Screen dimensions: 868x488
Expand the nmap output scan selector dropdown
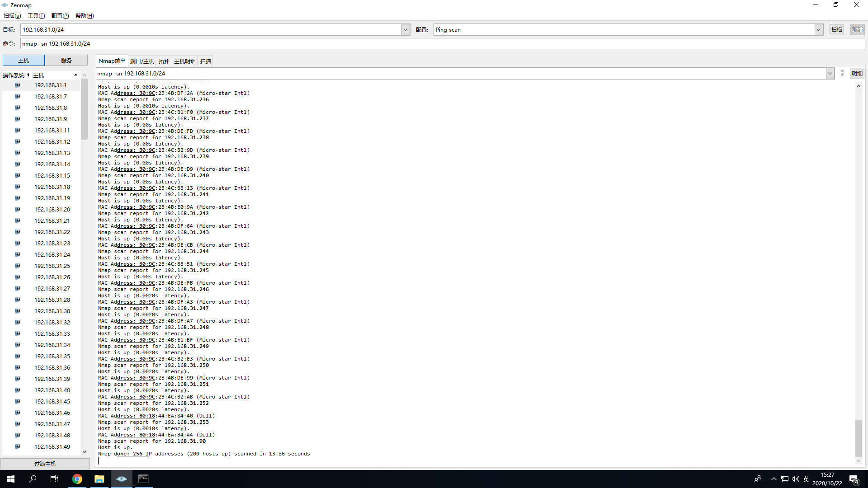[830, 73]
